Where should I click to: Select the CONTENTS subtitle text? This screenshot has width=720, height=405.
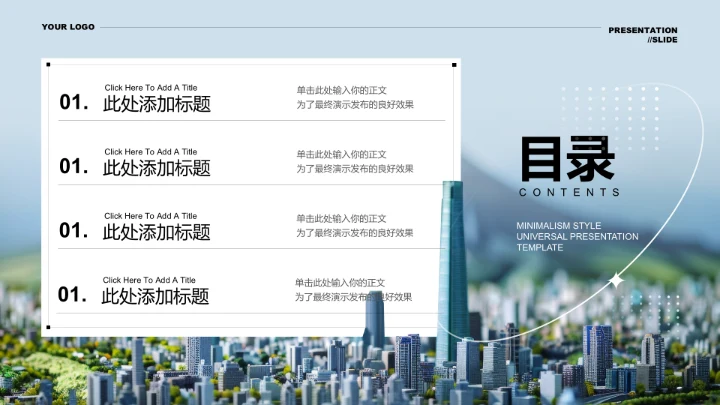(569, 192)
